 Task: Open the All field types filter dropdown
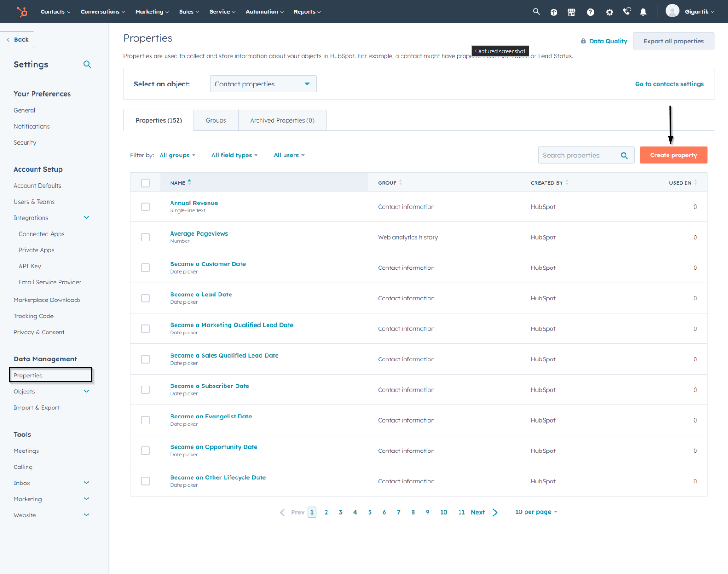pyautogui.click(x=235, y=155)
